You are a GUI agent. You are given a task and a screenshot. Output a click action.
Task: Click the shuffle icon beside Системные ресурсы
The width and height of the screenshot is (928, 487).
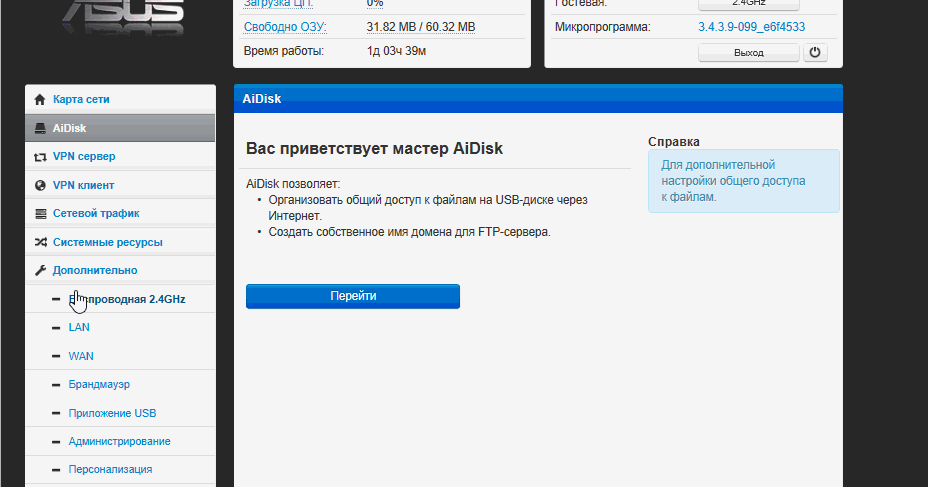(x=40, y=242)
